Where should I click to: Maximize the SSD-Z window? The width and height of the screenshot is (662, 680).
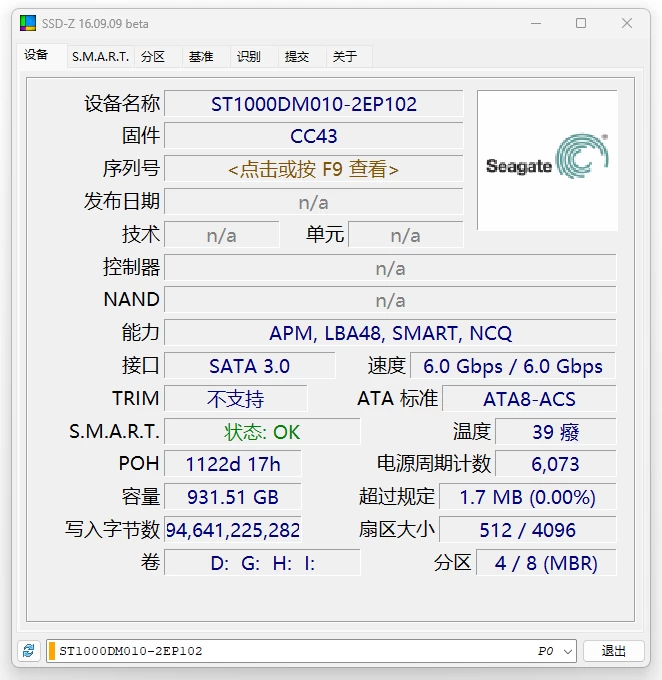pyautogui.click(x=581, y=23)
